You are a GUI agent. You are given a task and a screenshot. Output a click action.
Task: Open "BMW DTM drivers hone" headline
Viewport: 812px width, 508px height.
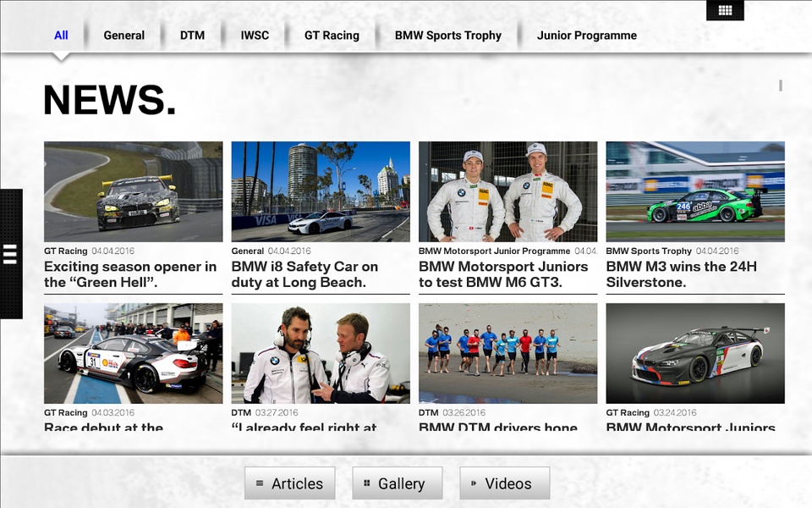pos(498,426)
